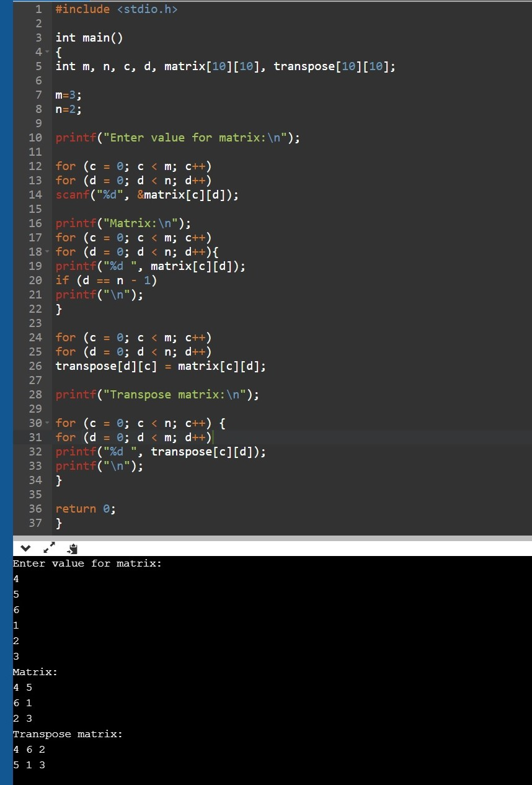Click the printf("Transpose matrix:\n") code line
This screenshot has width=532, height=785.
(x=157, y=395)
